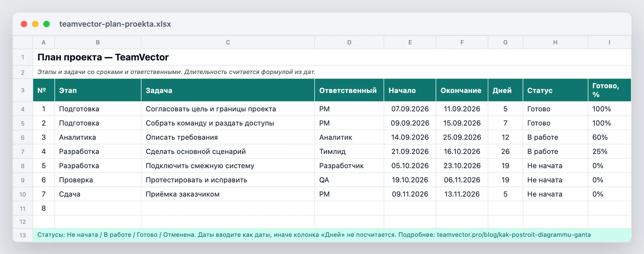
Task: Click start date "14.09.2026"
Action: (410, 137)
